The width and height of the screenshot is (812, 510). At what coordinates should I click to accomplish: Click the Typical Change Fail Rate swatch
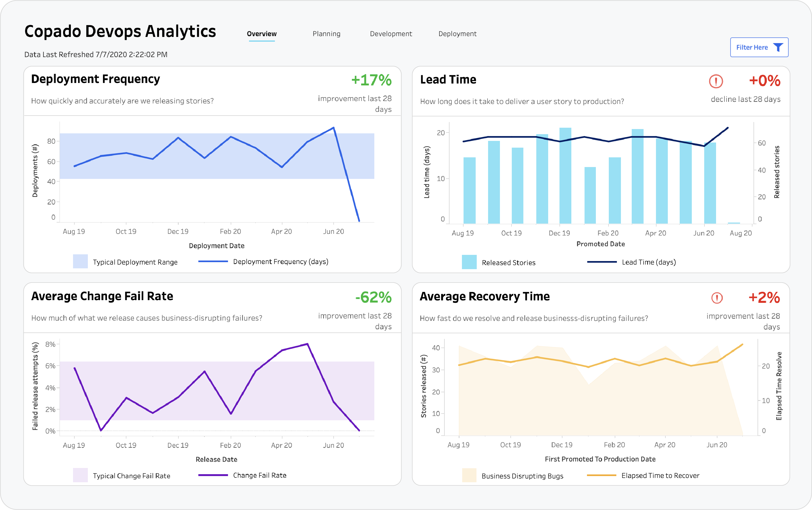(x=80, y=475)
